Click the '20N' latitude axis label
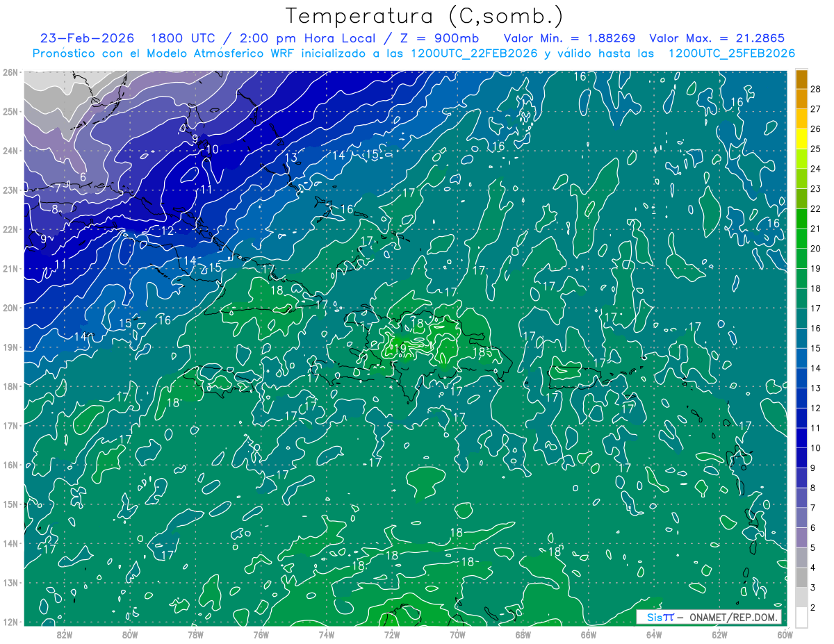This screenshot has width=834, height=644. [10, 308]
